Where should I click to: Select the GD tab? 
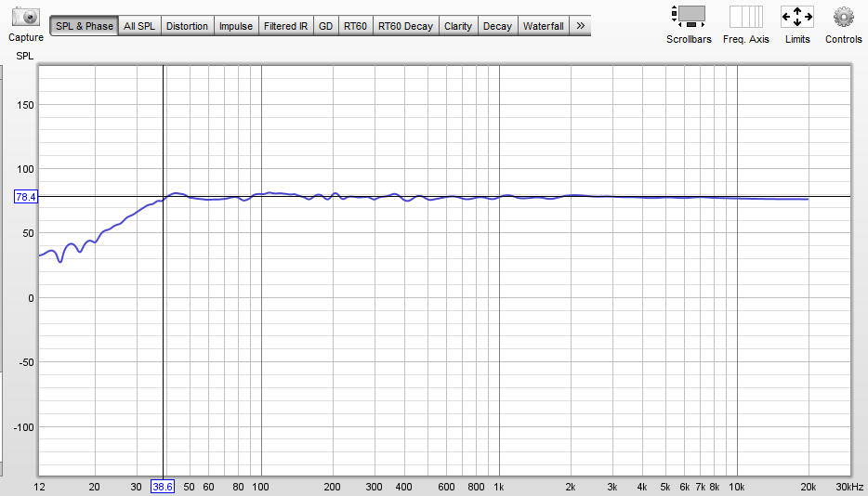[x=325, y=26]
